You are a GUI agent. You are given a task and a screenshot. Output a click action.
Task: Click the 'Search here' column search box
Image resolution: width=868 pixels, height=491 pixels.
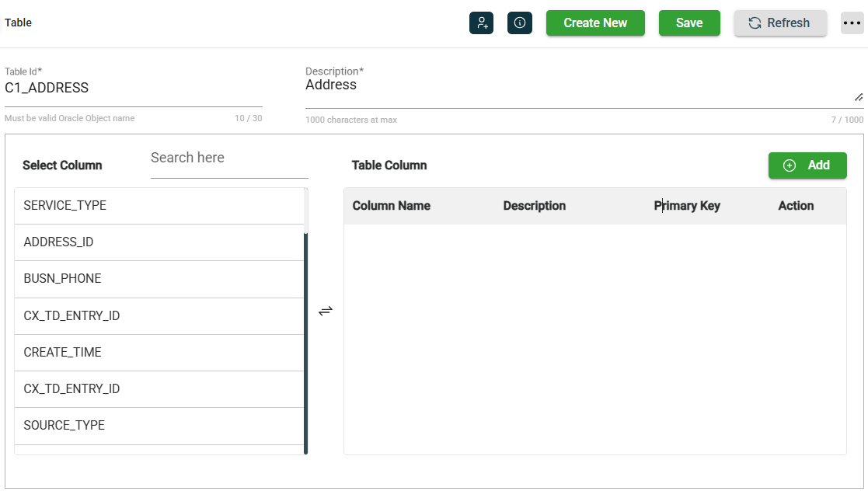tap(228, 158)
